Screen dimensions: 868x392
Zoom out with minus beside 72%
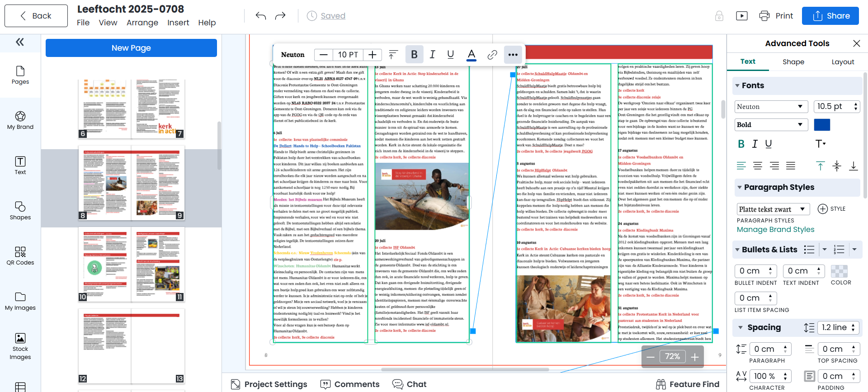pos(651,357)
